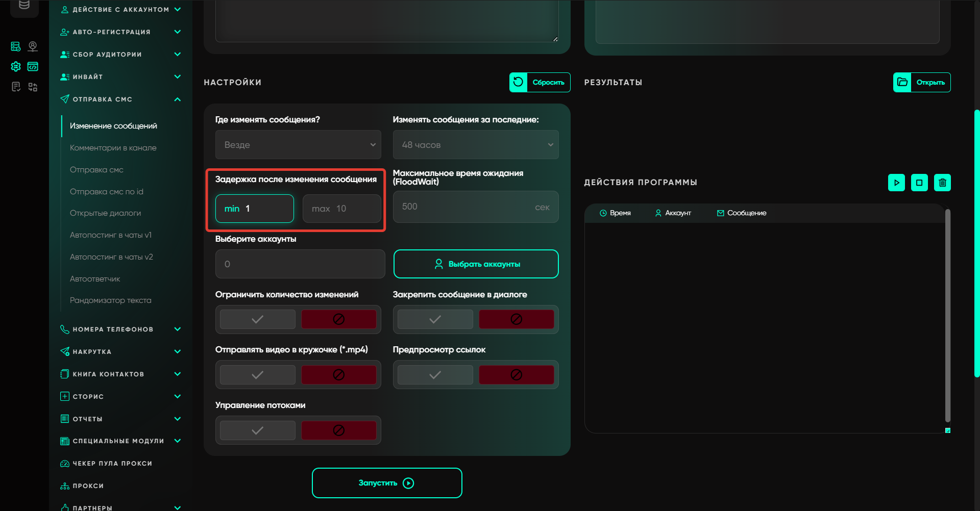Viewport: 980px width, 511px height.
Task: Click the server-with-checkmark icon in left rail
Action: (16, 47)
